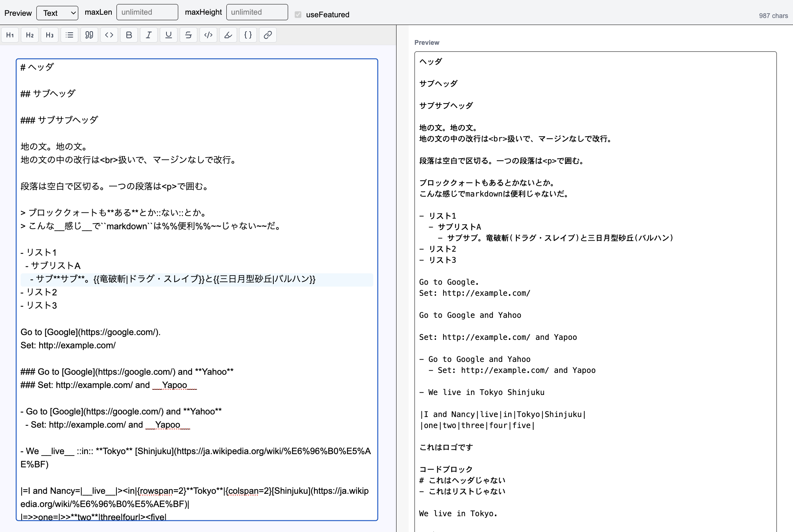Viewport: 793px width, 532px height.
Task: Apply Heading 1 formatting
Action: (10, 35)
